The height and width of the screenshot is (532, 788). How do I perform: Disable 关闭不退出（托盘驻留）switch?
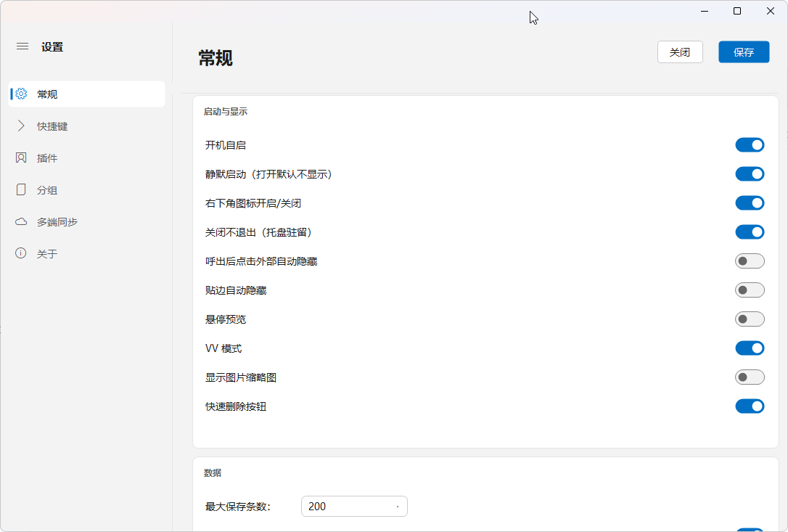750,232
